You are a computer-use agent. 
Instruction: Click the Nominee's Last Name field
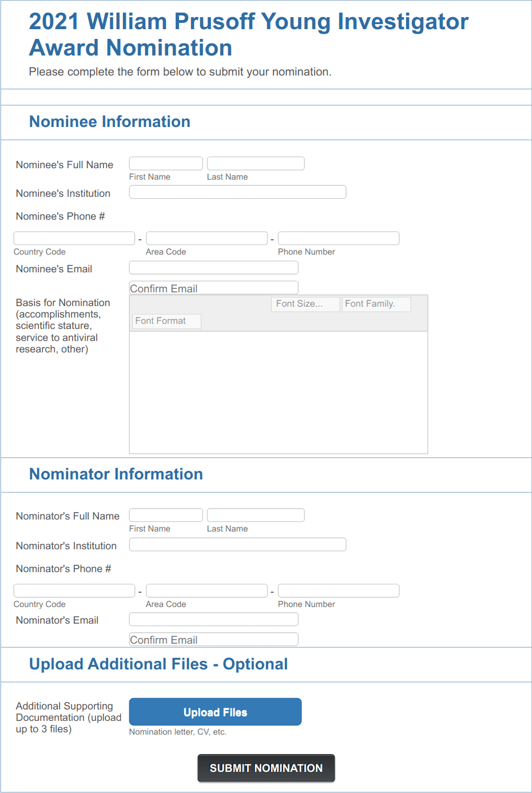255,163
